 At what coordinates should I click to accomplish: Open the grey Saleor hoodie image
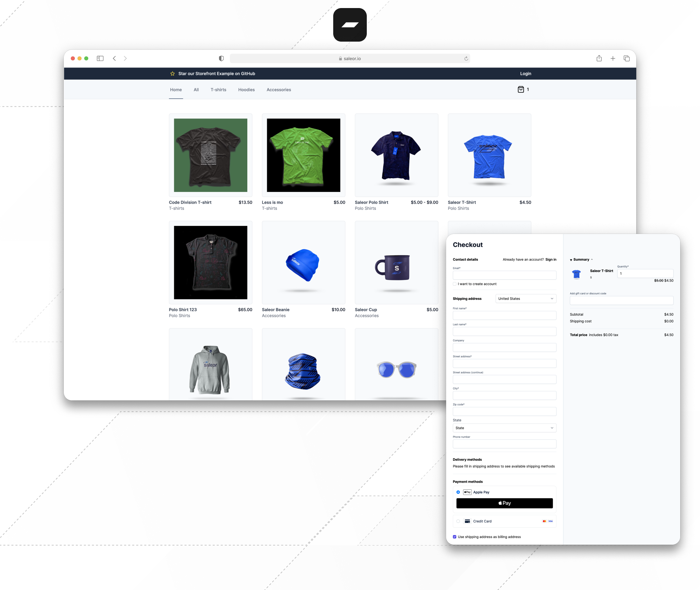210,364
